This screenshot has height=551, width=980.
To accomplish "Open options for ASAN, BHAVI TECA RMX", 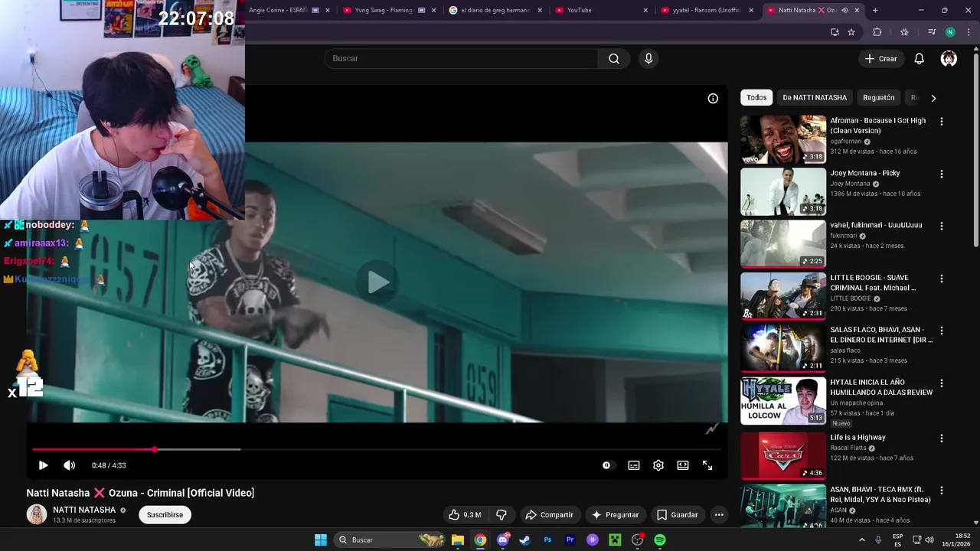I will coord(942,491).
